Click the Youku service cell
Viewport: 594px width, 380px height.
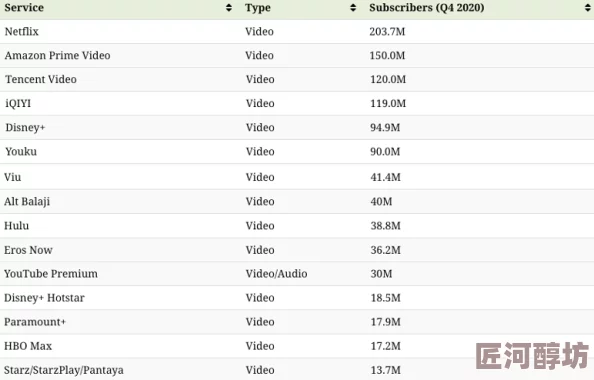click(21, 152)
